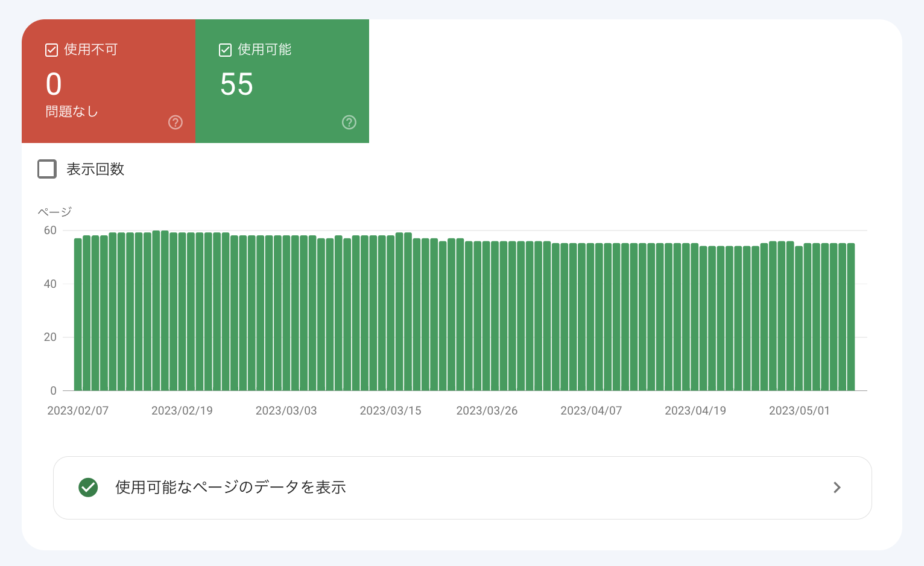924x566 pixels.
Task: Click the 2023/03/15 date label
Action: click(391, 410)
